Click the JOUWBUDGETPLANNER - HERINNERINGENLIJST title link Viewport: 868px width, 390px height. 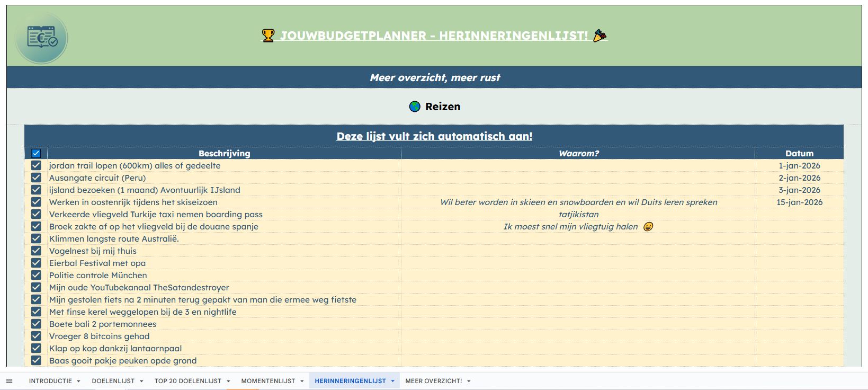tap(434, 36)
